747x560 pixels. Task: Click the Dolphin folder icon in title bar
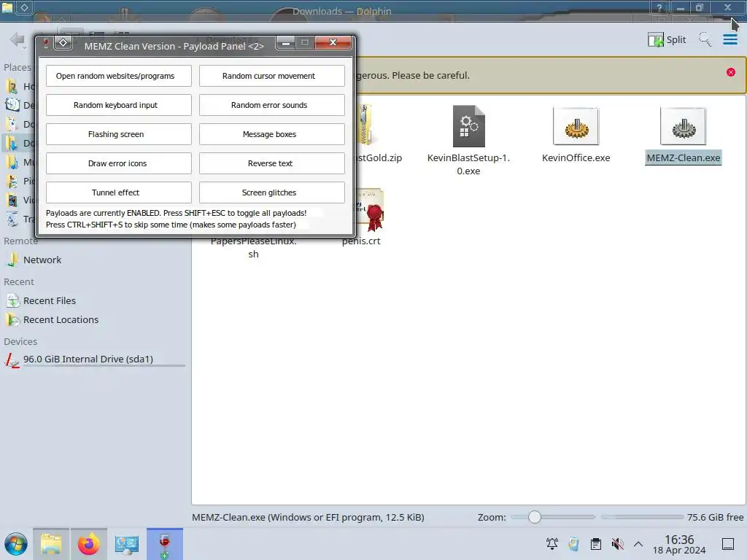(7, 7)
